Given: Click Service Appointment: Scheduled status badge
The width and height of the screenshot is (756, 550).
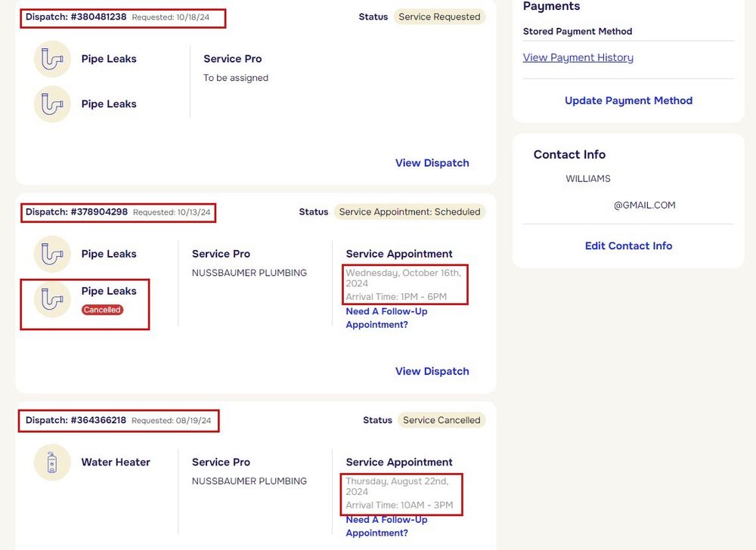Looking at the screenshot, I should click(x=409, y=212).
